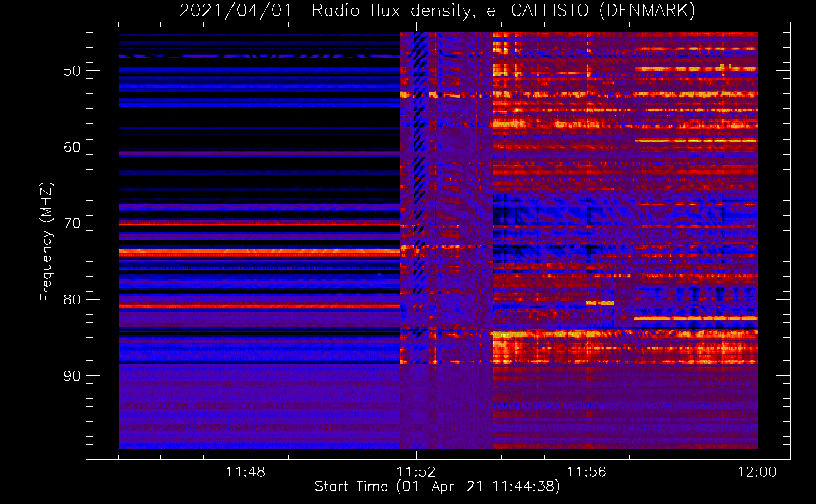Image resolution: width=816 pixels, height=504 pixels.
Task: Click the 60 MHz frequency tick label
Action: pos(72,147)
